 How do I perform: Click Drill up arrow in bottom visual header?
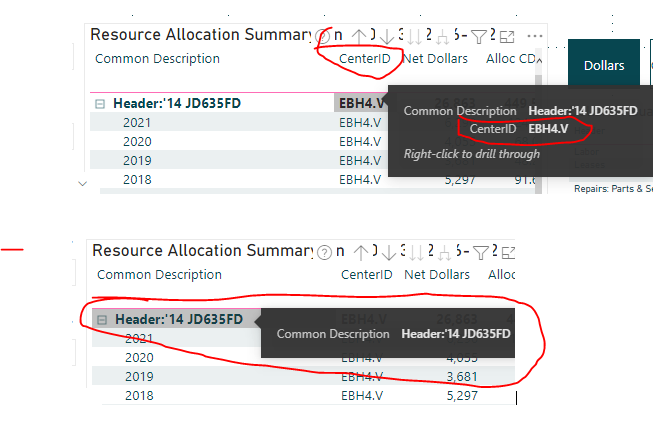pyautogui.click(x=361, y=252)
